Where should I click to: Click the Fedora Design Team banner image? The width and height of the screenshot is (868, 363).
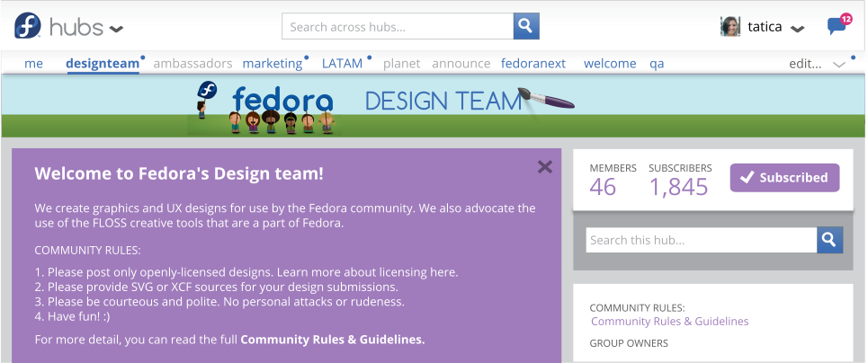coord(433,106)
